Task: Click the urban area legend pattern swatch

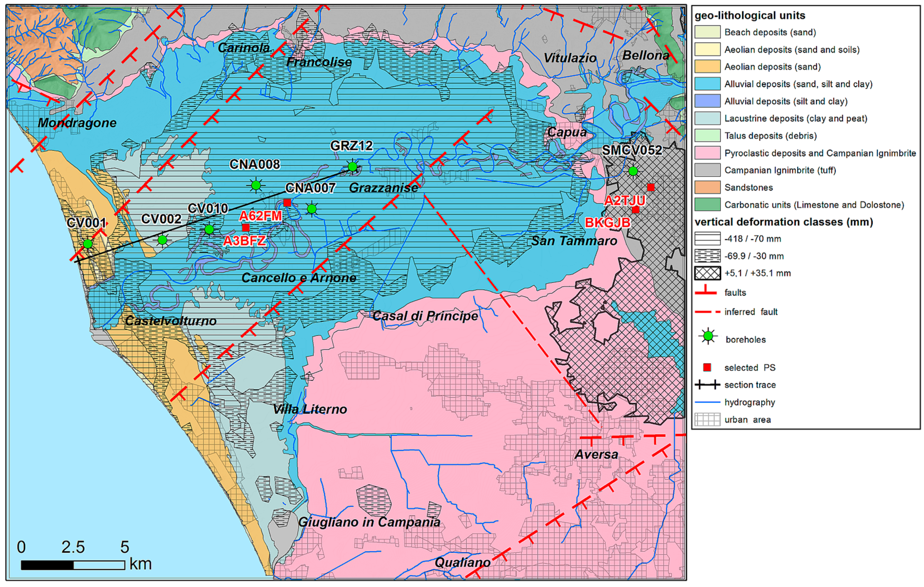Action: point(707,419)
